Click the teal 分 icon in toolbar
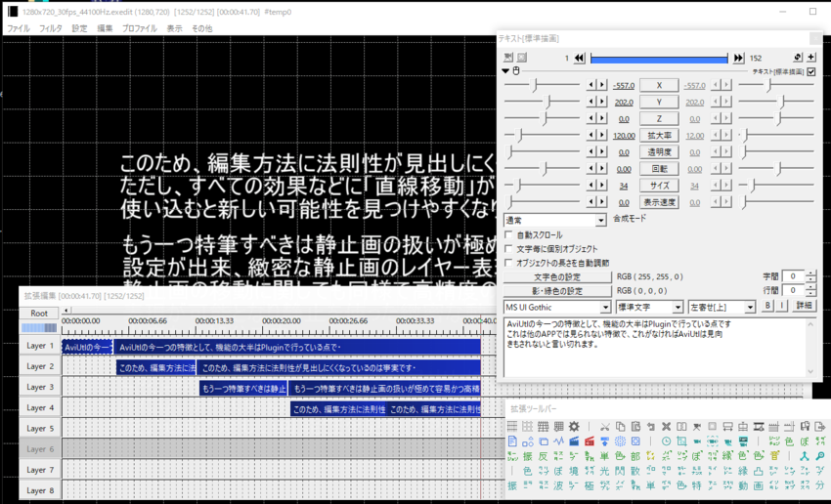The width and height of the screenshot is (831, 504). tap(820, 484)
